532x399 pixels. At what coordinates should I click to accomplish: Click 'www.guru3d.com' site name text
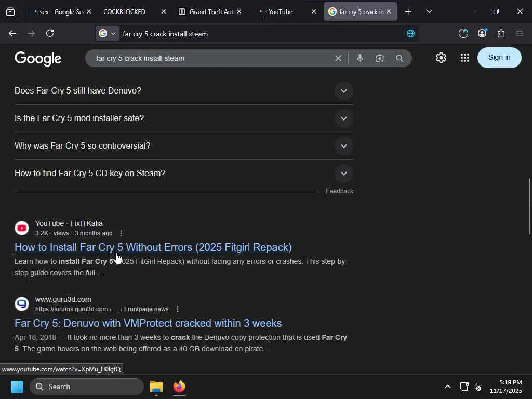coord(63,300)
